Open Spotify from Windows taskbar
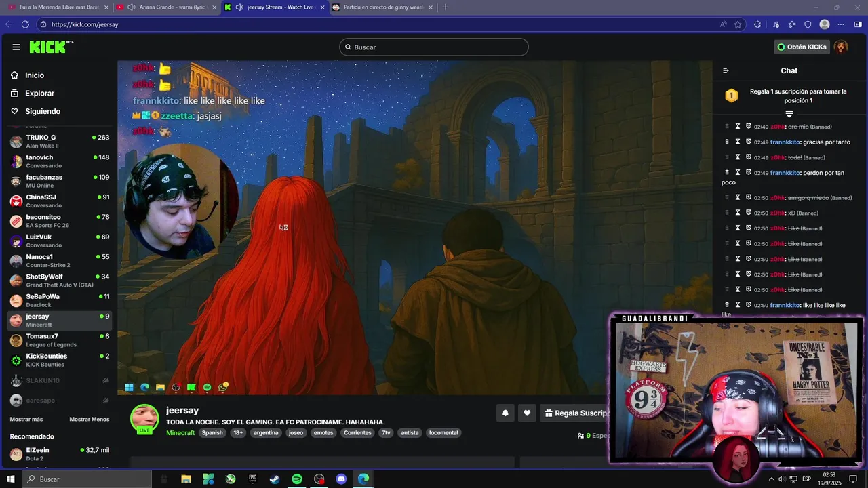 click(x=297, y=479)
